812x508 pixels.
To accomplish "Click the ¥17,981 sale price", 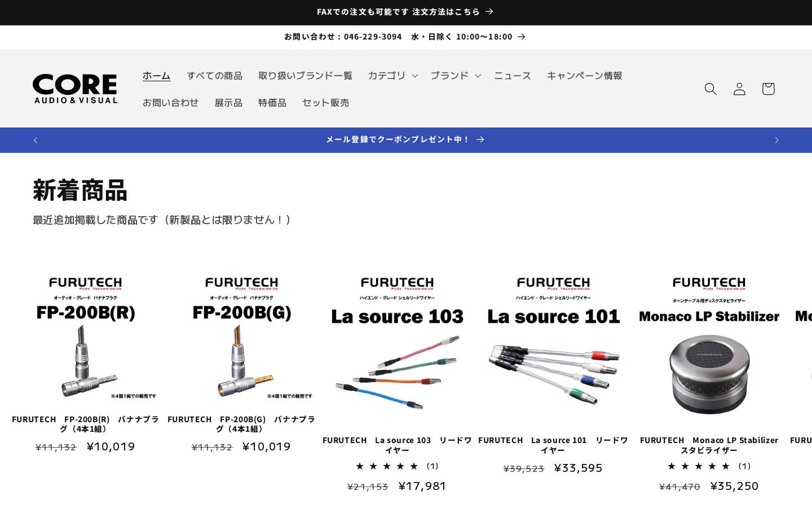I will 422,486.
